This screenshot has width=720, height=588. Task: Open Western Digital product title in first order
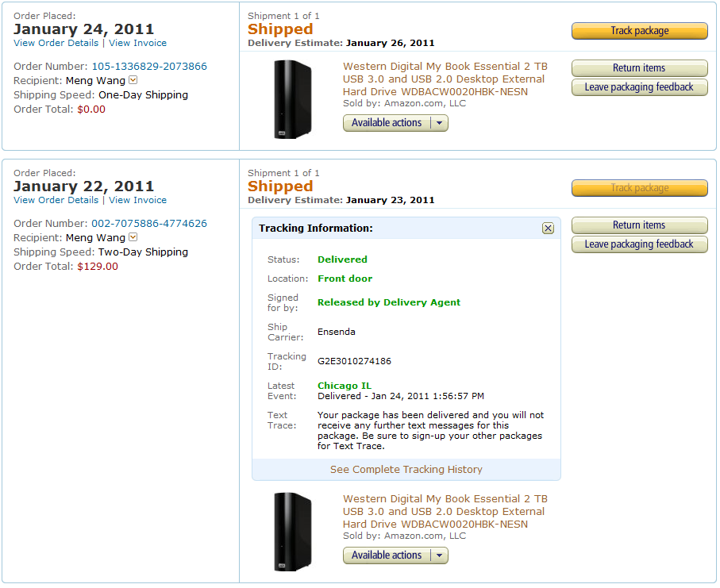pyautogui.click(x=445, y=79)
